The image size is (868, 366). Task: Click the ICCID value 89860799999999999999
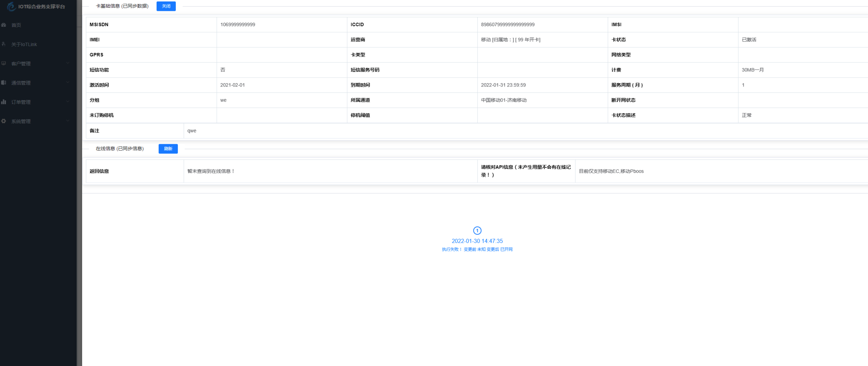click(507, 25)
